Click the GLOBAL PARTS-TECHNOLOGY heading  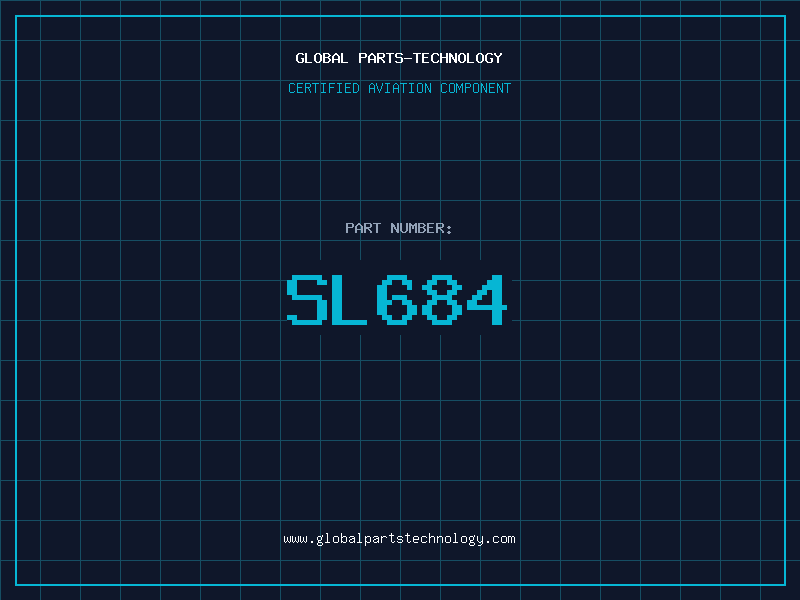coord(399,58)
